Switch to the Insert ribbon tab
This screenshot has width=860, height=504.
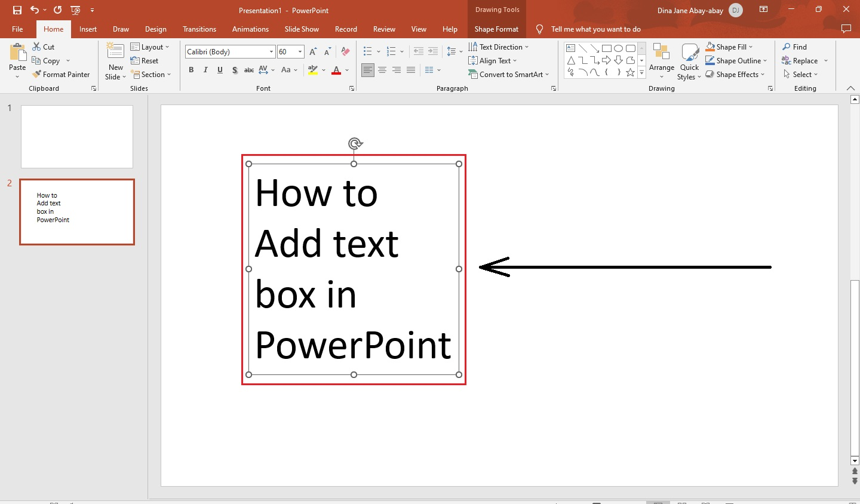88,29
